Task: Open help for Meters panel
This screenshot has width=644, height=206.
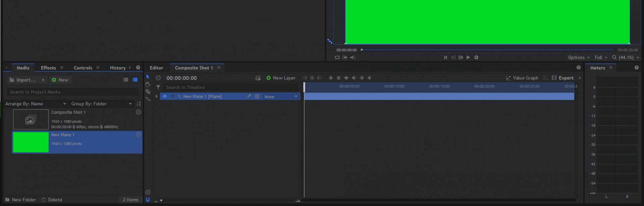Action: click(x=637, y=68)
